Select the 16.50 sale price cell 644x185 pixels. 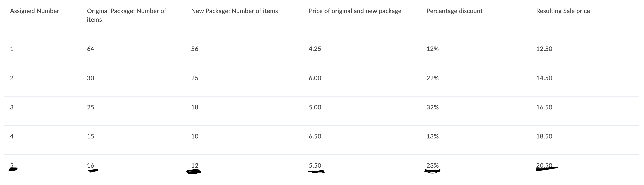click(x=544, y=107)
